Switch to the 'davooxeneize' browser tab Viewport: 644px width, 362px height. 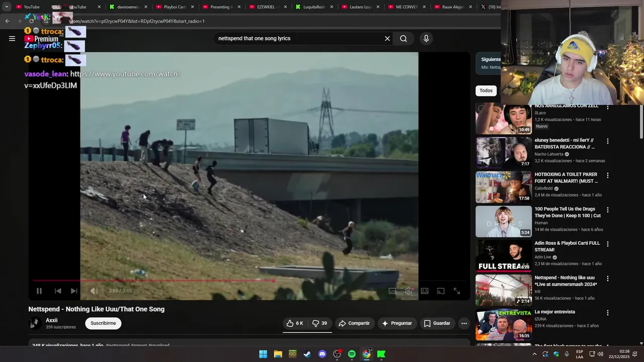pyautogui.click(x=128, y=7)
